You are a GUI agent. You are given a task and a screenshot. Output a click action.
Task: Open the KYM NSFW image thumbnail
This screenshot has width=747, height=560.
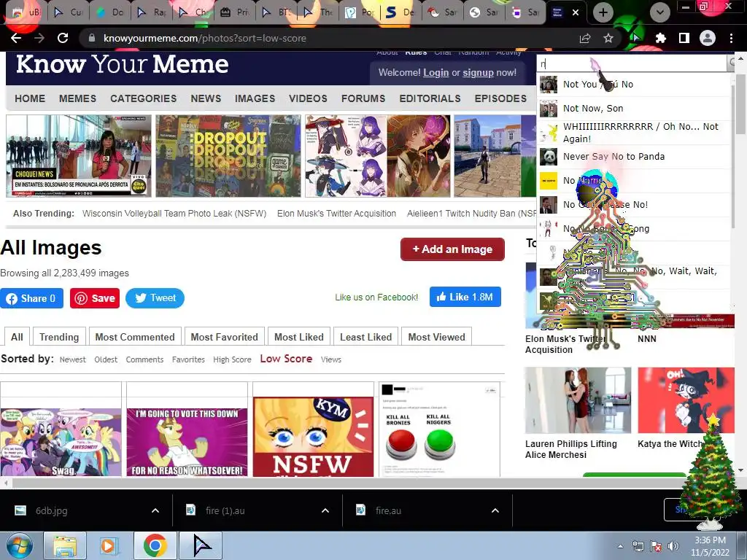click(313, 436)
